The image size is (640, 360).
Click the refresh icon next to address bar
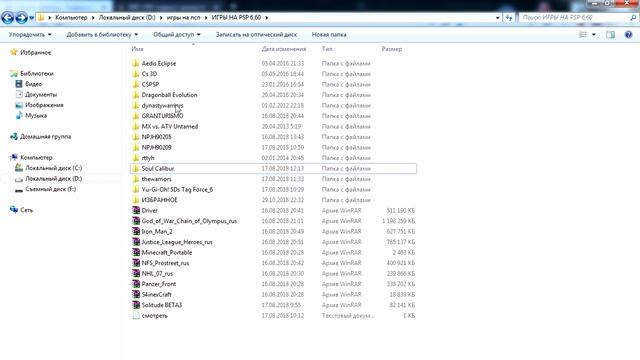click(x=509, y=18)
